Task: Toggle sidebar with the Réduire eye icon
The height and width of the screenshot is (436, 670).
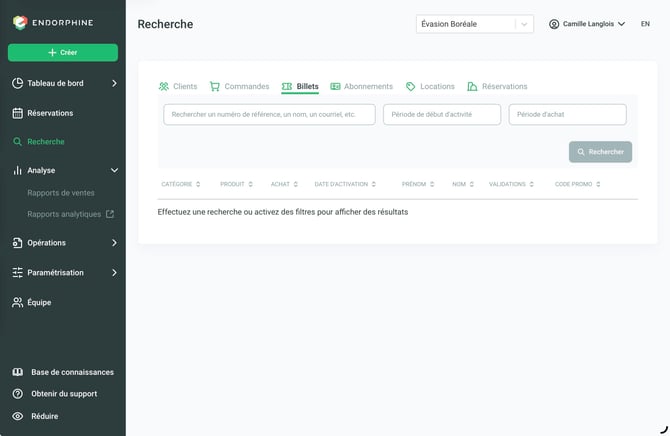Action: pos(18,416)
